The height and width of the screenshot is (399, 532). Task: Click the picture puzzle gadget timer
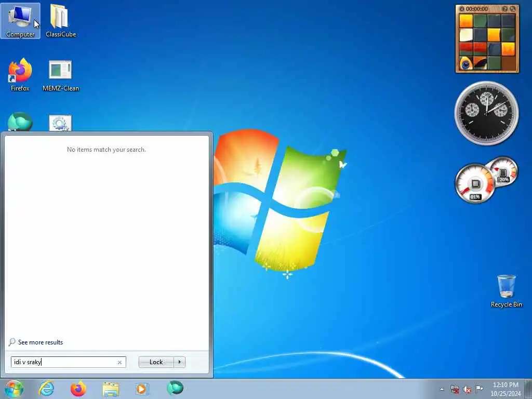pos(477,9)
